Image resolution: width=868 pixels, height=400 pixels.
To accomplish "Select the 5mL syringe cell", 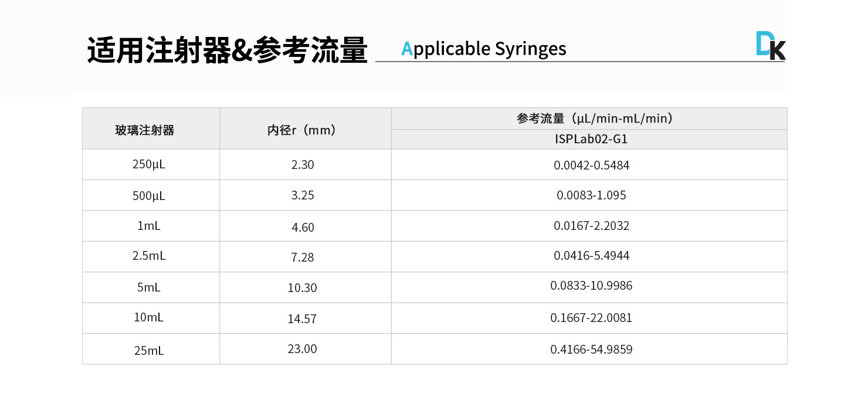I will point(149,287).
